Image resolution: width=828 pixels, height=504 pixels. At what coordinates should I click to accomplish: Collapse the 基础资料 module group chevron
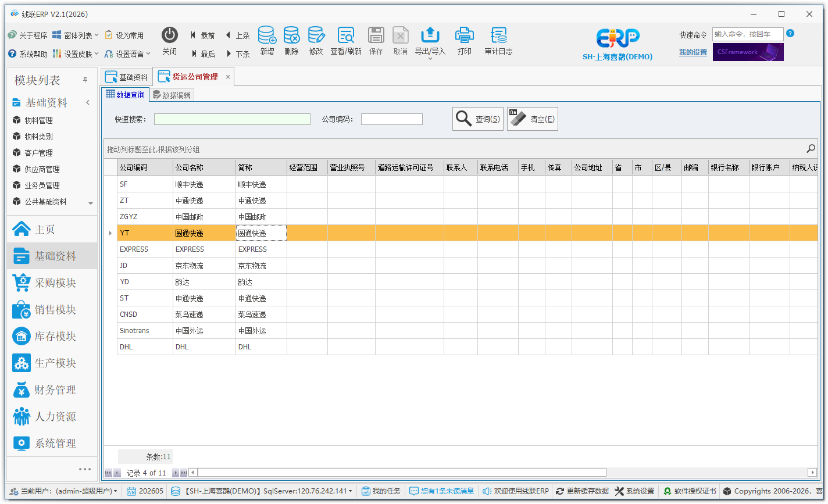click(88, 103)
